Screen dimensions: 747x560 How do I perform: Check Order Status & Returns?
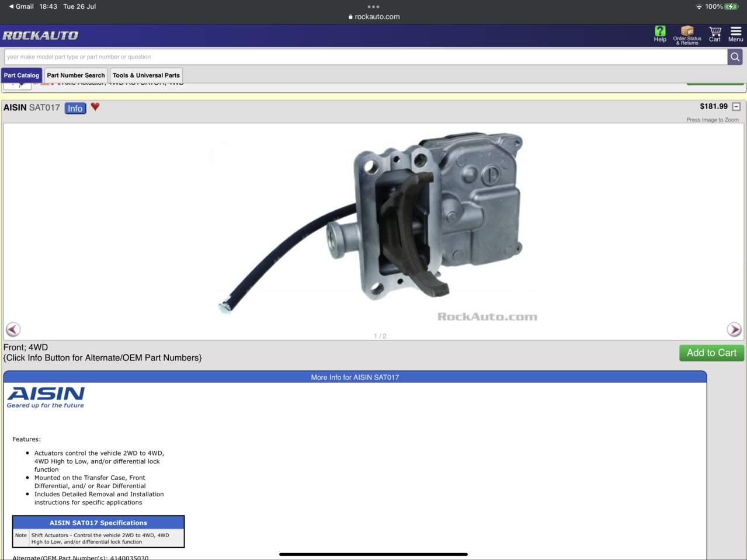click(687, 35)
